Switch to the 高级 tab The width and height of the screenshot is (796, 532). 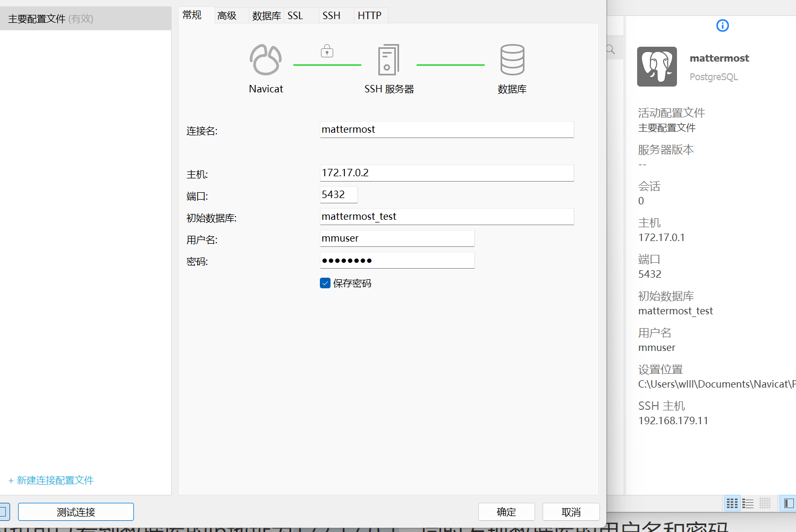point(227,15)
